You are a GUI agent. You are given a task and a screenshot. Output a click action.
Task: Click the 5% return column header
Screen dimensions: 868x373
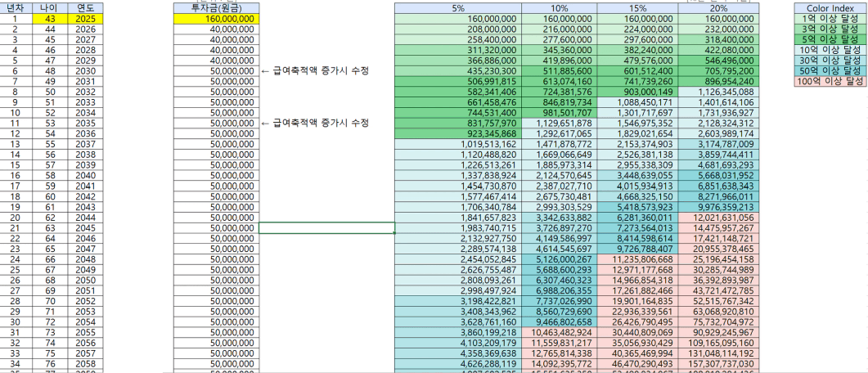click(x=456, y=7)
